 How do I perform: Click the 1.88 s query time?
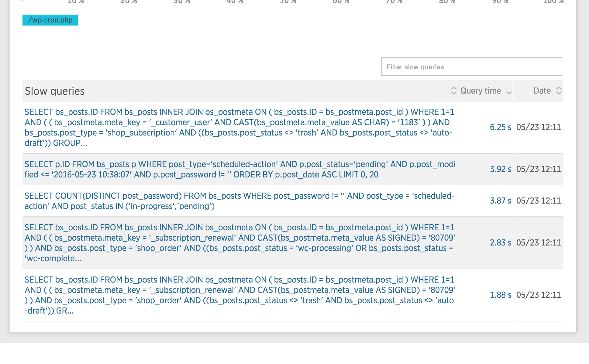(500, 295)
